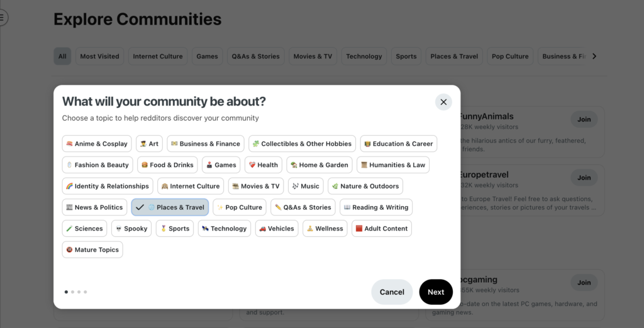Join the Europetravel community
This screenshot has height=328, width=644.
584,178
